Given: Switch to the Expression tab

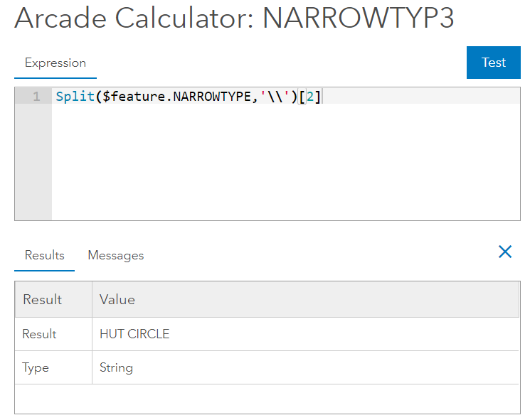Looking at the screenshot, I should click(55, 63).
